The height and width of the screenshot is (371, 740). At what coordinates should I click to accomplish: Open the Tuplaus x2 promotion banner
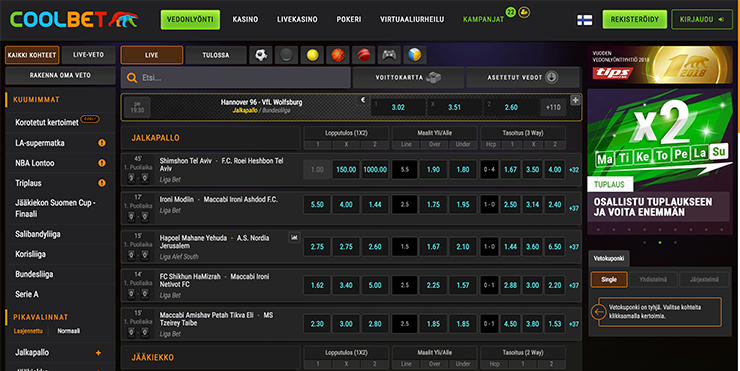click(660, 162)
